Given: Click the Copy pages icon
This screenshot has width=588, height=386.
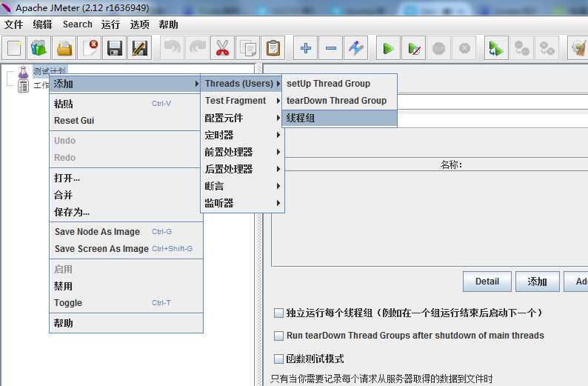Looking at the screenshot, I should coord(247,48).
